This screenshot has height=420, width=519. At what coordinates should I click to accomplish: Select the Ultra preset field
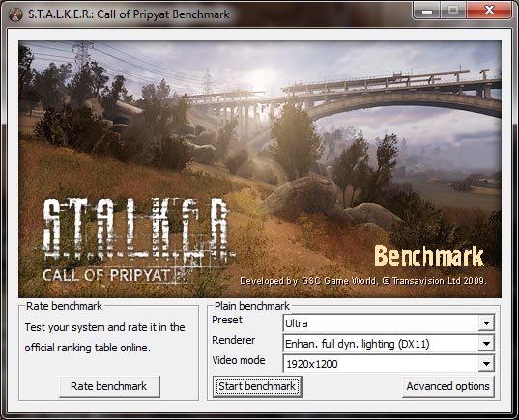tap(389, 323)
